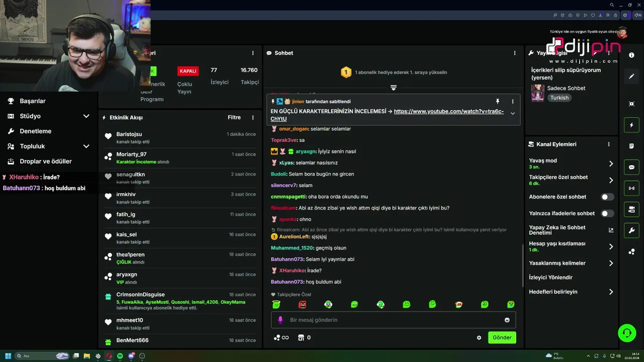This screenshot has height=362, width=644.
Task: Unpin the pinned chat message
Action: (x=497, y=102)
